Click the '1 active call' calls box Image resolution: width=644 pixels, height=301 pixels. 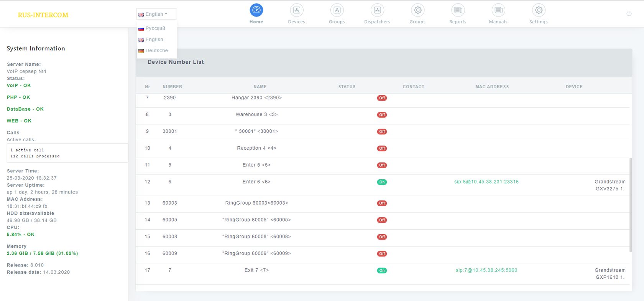tap(67, 153)
